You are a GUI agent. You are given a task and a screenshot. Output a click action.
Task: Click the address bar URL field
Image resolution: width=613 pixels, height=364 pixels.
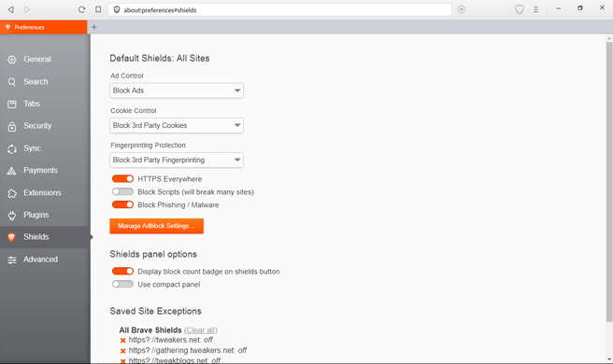pyautogui.click(x=279, y=9)
